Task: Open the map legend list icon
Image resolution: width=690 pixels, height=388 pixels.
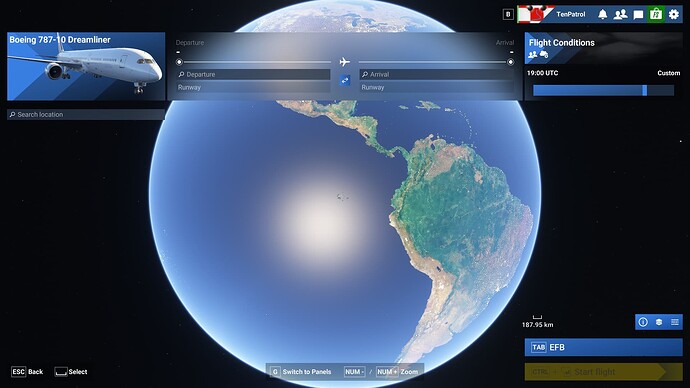Action: pyautogui.click(x=675, y=322)
